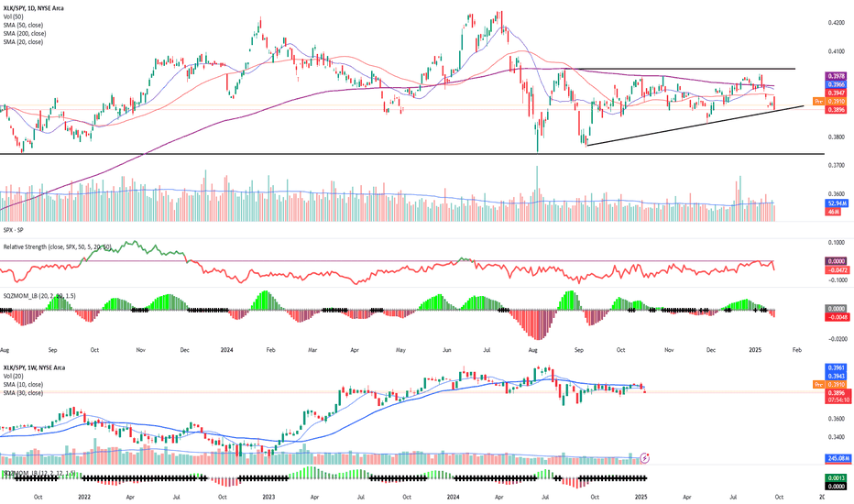The image size is (854, 504).
Task: Click the Vol (50) indicator legend
Action: pos(13,16)
